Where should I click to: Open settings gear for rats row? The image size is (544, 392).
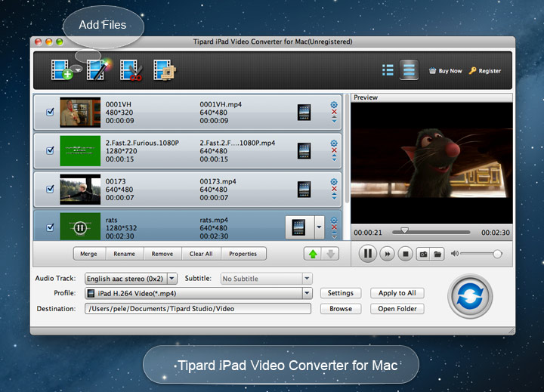[x=334, y=221]
